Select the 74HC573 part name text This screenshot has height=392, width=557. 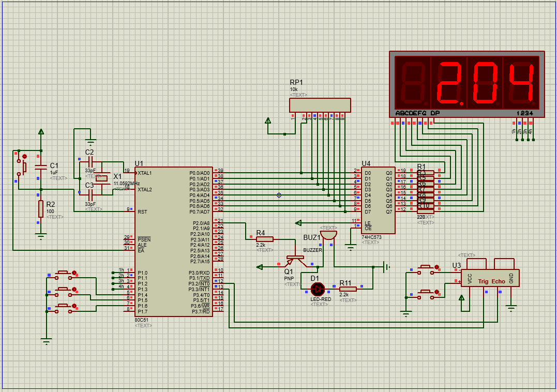[x=371, y=237]
